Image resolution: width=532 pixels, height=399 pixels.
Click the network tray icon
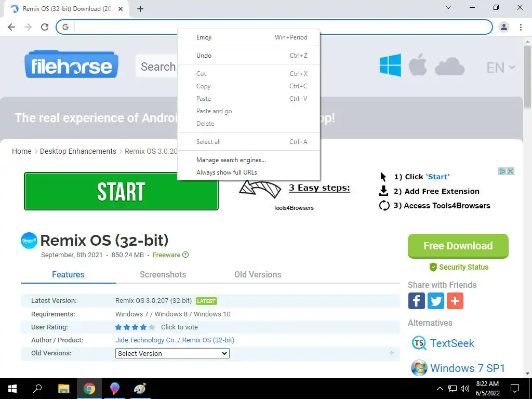(x=453, y=389)
